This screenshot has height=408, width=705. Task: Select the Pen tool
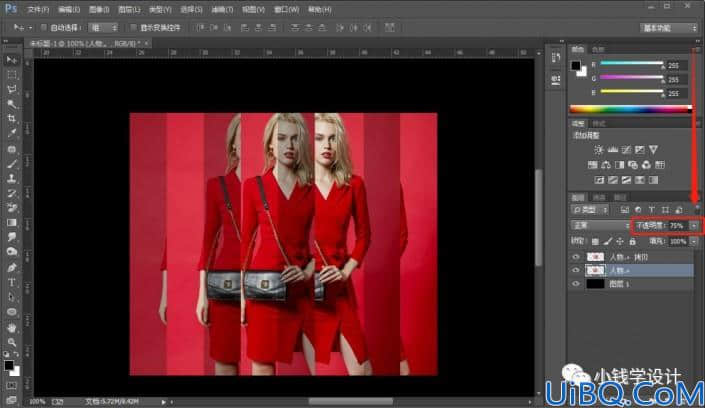tap(12, 268)
